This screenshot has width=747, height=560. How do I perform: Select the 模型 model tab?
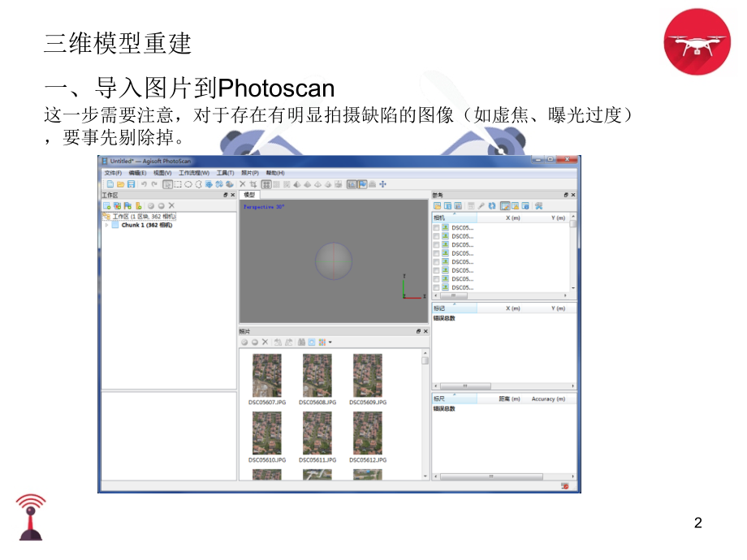(x=248, y=195)
